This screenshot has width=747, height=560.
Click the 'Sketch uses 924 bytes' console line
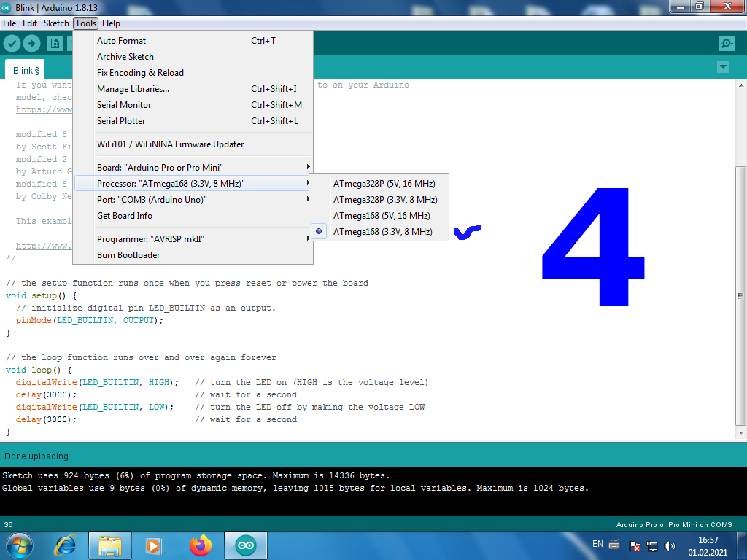coord(196,475)
